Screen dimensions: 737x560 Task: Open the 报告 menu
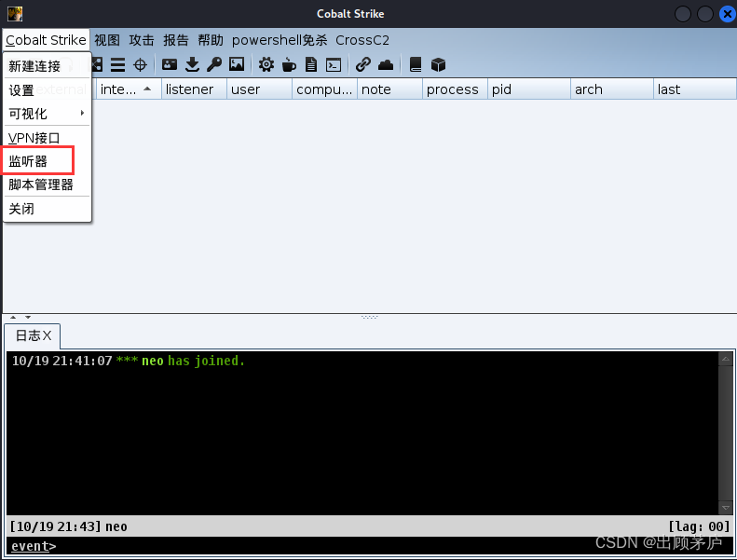tap(176, 40)
